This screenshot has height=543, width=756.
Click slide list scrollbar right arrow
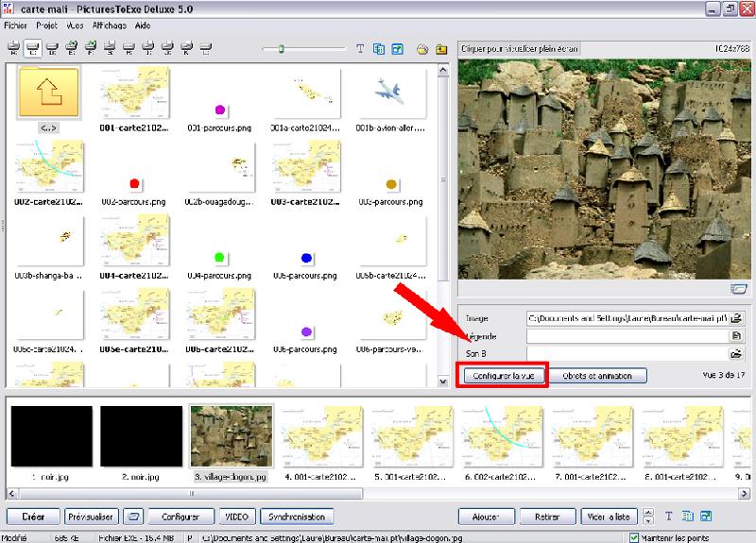coord(744,493)
